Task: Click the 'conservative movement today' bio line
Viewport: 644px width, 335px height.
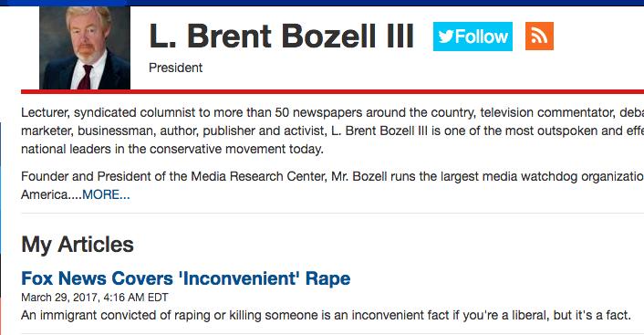Action: (x=236, y=149)
